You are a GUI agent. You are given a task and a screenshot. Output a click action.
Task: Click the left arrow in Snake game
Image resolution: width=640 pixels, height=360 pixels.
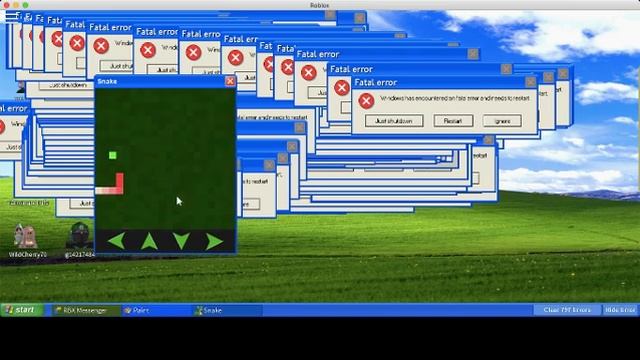(x=117, y=241)
